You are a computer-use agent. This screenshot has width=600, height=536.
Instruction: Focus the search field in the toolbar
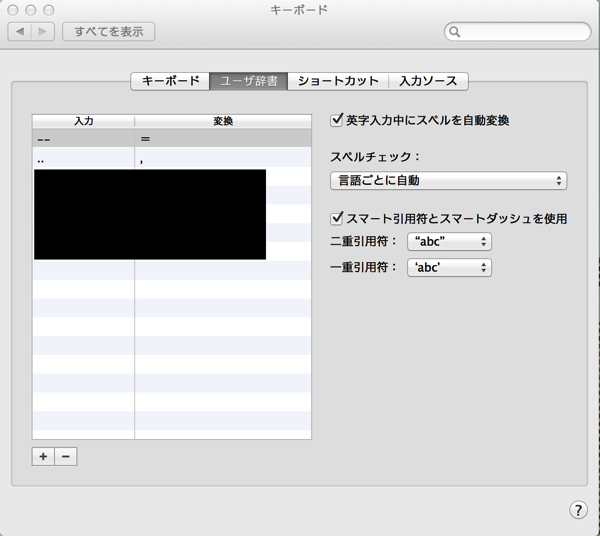(517, 31)
